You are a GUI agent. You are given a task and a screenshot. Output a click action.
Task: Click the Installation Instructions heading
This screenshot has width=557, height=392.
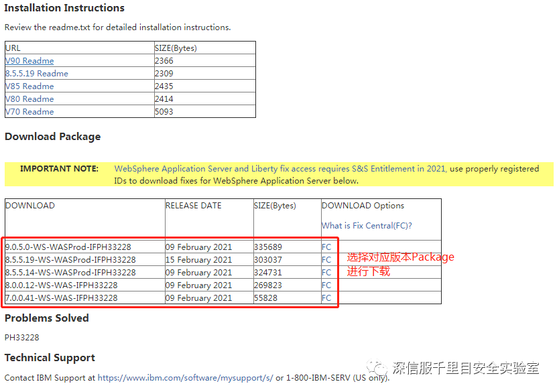pos(64,8)
